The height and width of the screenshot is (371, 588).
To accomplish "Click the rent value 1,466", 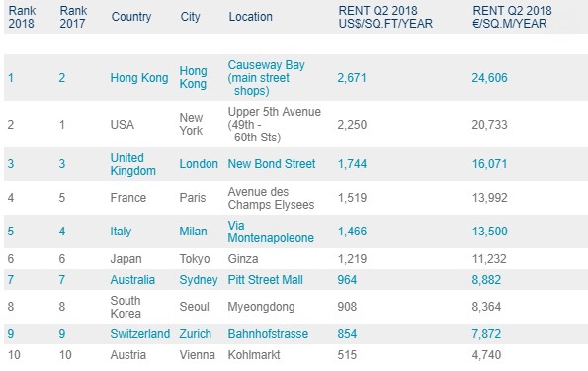I will (352, 232).
